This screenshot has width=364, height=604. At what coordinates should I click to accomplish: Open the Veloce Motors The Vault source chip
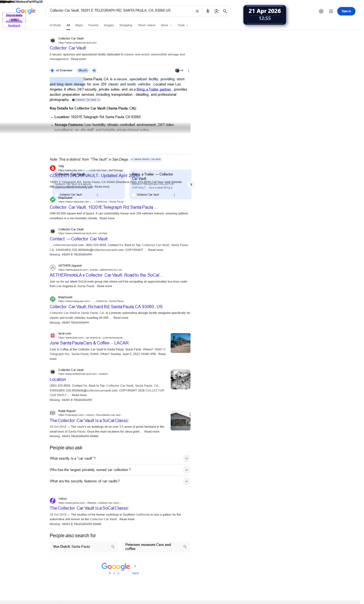click(146, 160)
